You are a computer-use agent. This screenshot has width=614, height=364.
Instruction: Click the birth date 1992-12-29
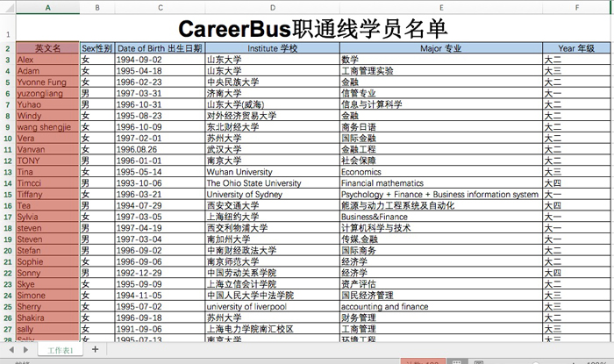(x=161, y=273)
